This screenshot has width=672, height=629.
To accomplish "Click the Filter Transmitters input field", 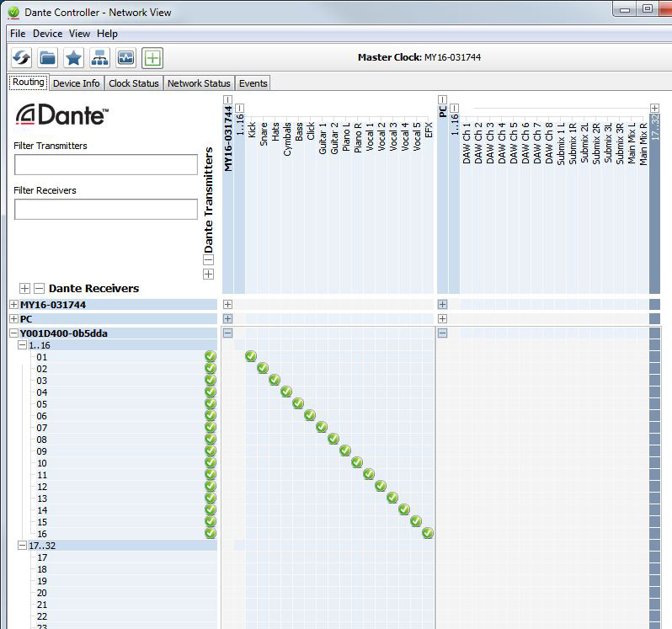I will pos(106,164).
